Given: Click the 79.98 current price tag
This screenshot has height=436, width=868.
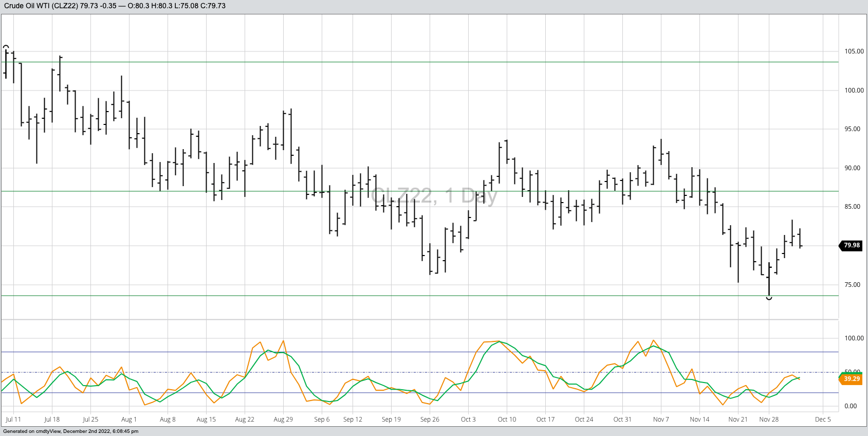Looking at the screenshot, I should click(852, 245).
